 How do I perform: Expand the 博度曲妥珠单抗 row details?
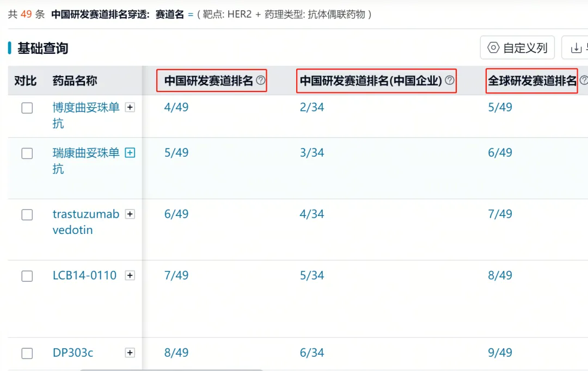pos(130,108)
